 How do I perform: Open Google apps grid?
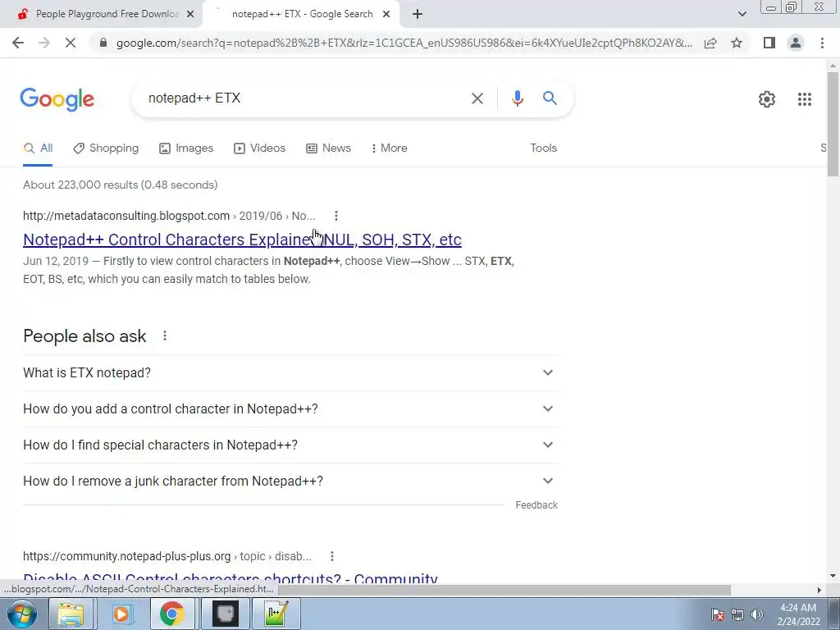(x=805, y=99)
